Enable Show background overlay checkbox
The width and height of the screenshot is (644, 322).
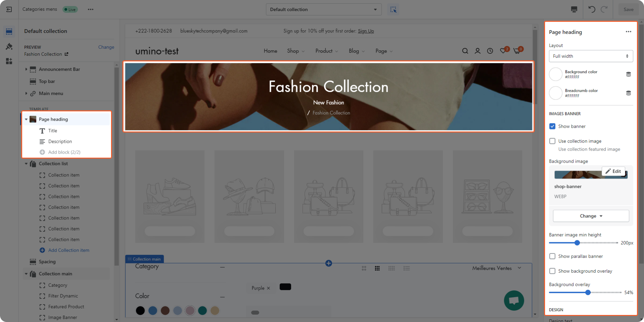pyautogui.click(x=552, y=271)
